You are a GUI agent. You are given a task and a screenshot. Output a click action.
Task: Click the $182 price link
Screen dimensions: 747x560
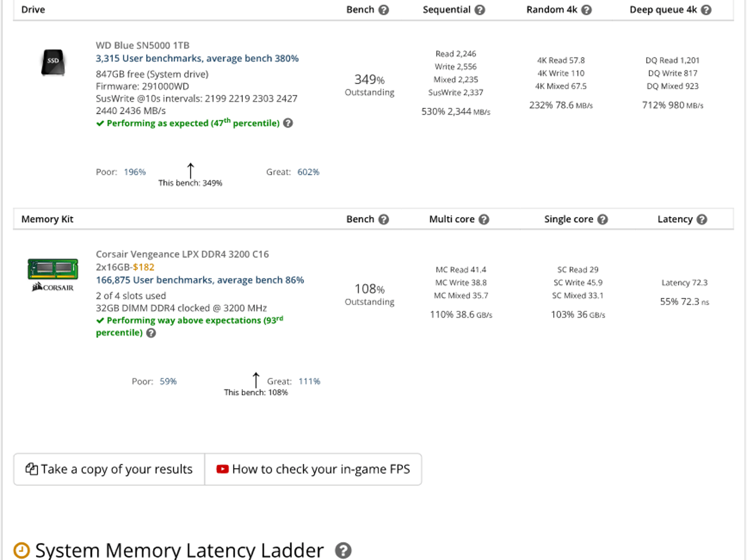click(x=144, y=267)
